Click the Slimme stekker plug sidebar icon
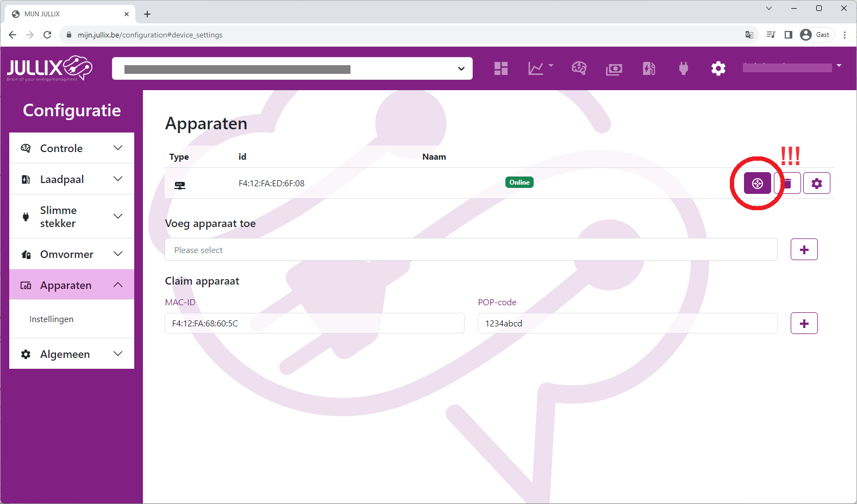 pyautogui.click(x=26, y=217)
